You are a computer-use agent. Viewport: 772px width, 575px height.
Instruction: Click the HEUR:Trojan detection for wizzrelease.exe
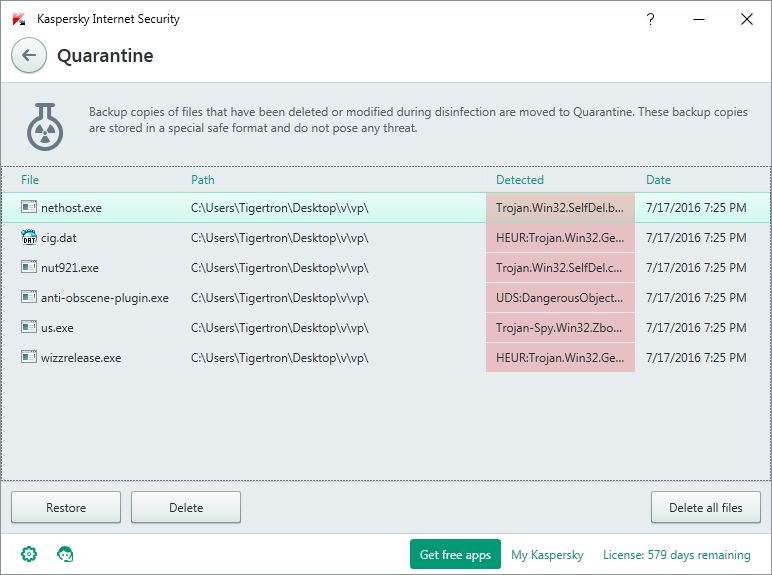click(x=560, y=358)
